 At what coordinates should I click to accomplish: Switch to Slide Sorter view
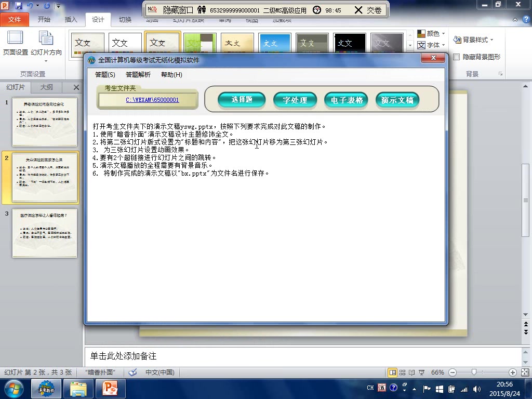pyautogui.click(x=402, y=372)
